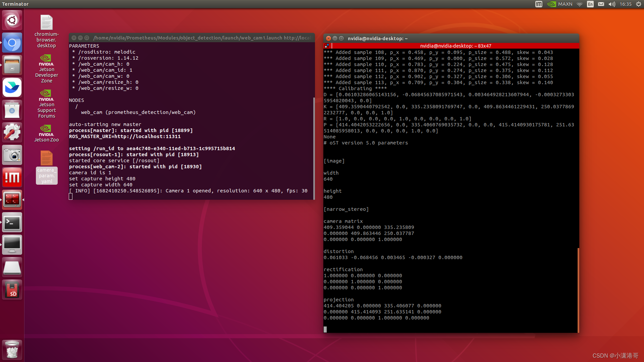Select NVIDIA Jetson Zoo desktop shortcut
The image size is (644, 362).
[47, 133]
